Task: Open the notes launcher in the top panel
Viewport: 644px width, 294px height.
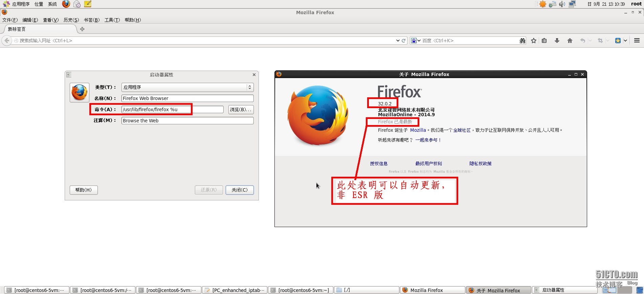Action: pyautogui.click(x=88, y=4)
